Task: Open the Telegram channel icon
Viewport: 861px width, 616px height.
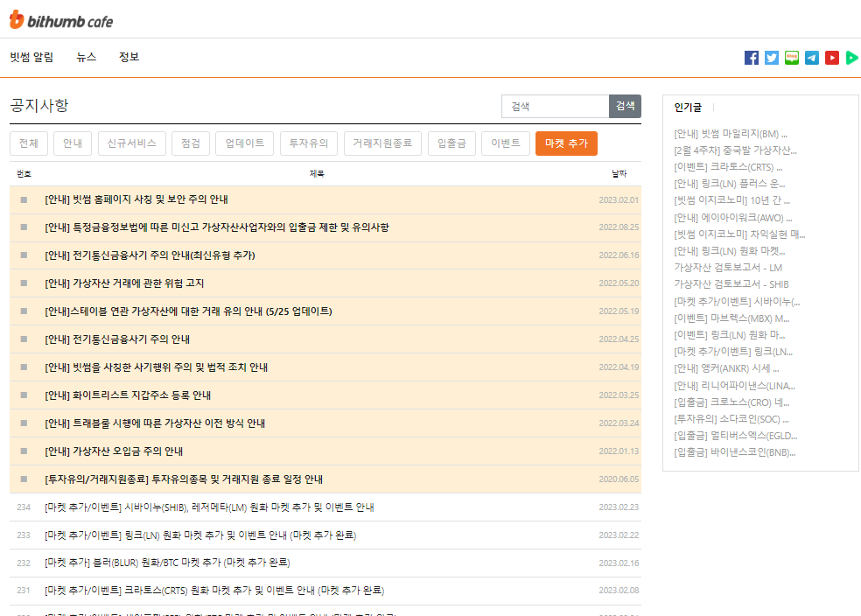Action: point(812,58)
